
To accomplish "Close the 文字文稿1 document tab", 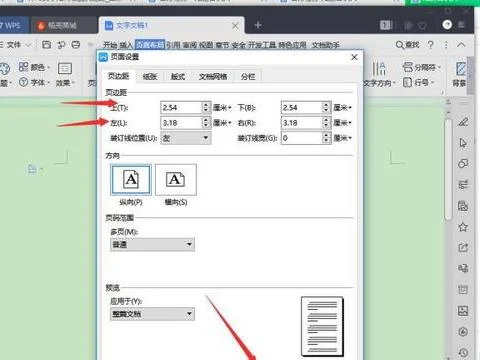I will [235, 26].
